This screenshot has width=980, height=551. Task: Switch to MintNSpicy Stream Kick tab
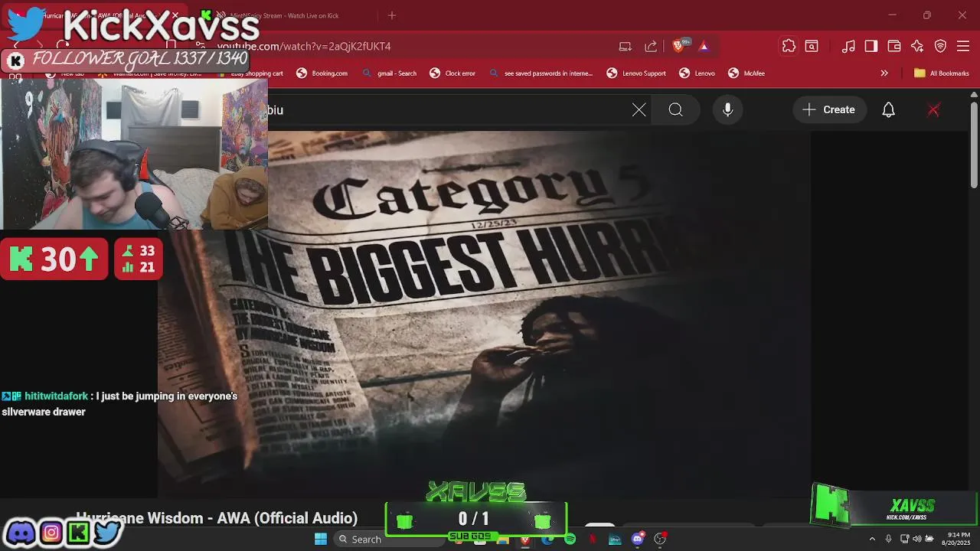tap(283, 15)
